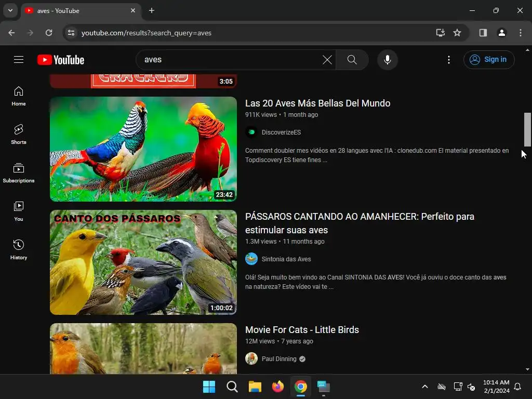Image resolution: width=532 pixels, height=399 pixels.
Task: Bookmark this page with the star icon
Action: (x=457, y=33)
